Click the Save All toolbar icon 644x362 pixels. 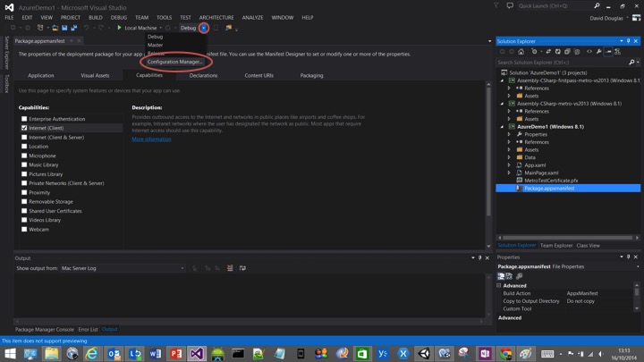74,28
